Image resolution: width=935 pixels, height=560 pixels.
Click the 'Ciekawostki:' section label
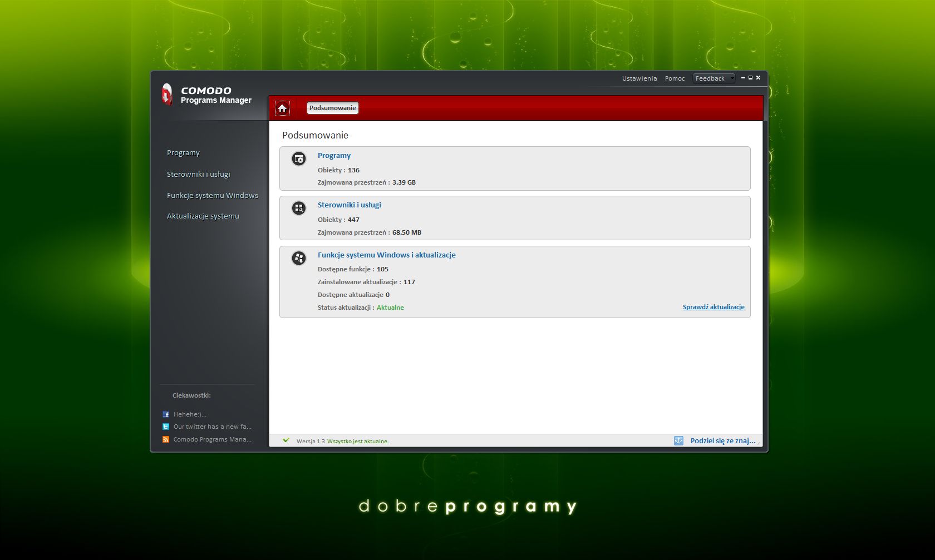pyautogui.click(x=191, y=395)
